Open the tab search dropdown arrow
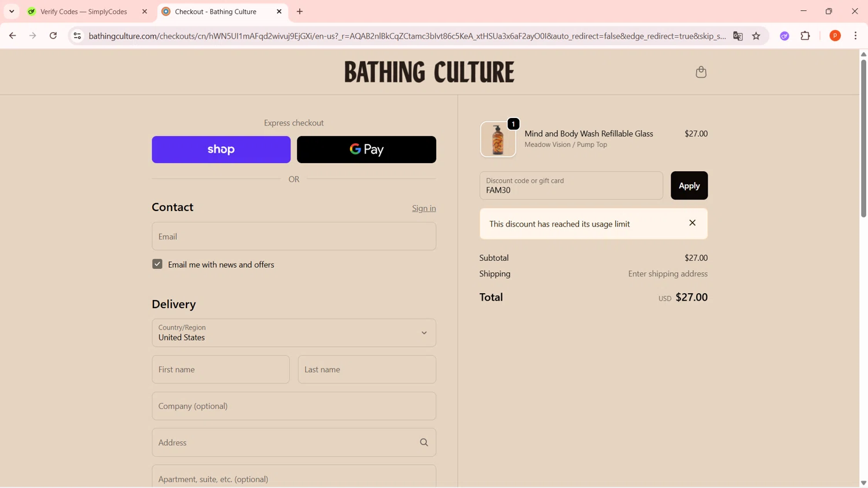 (12, 12)
